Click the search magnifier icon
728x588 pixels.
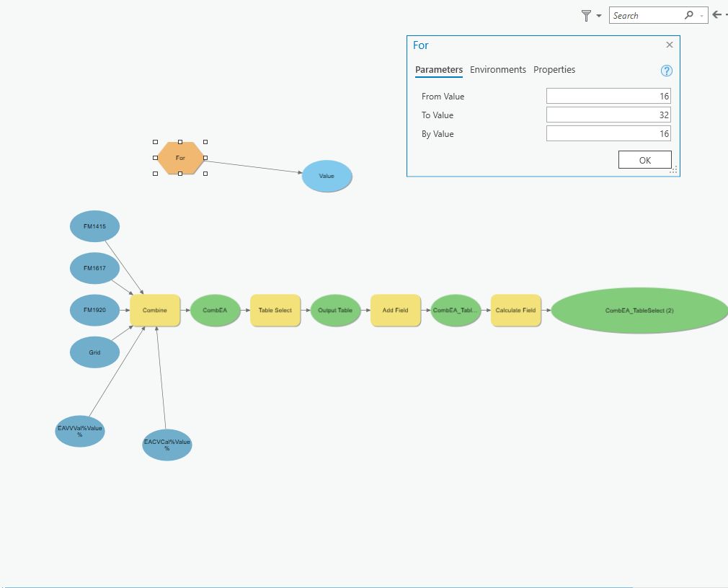coord(689,15)
